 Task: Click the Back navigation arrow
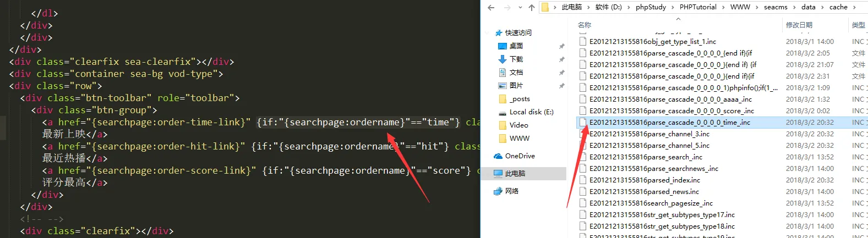pos(491,8)
